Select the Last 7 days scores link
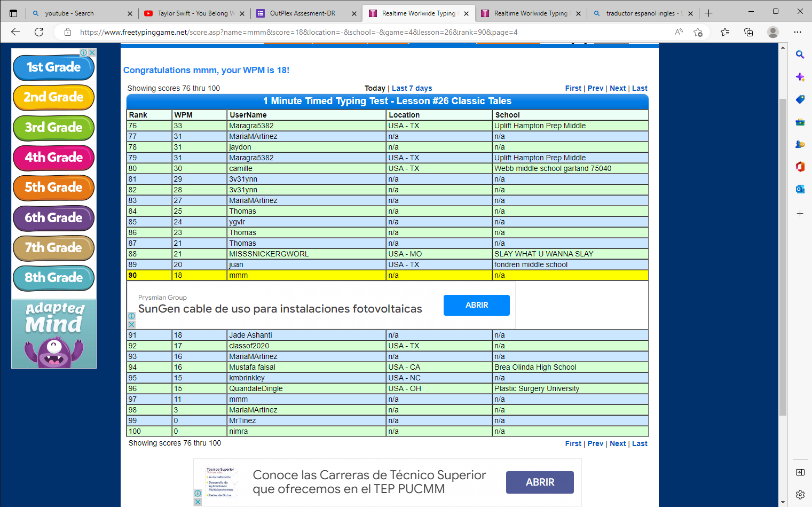This screenshot has height=507, width=812. point(412,88)
